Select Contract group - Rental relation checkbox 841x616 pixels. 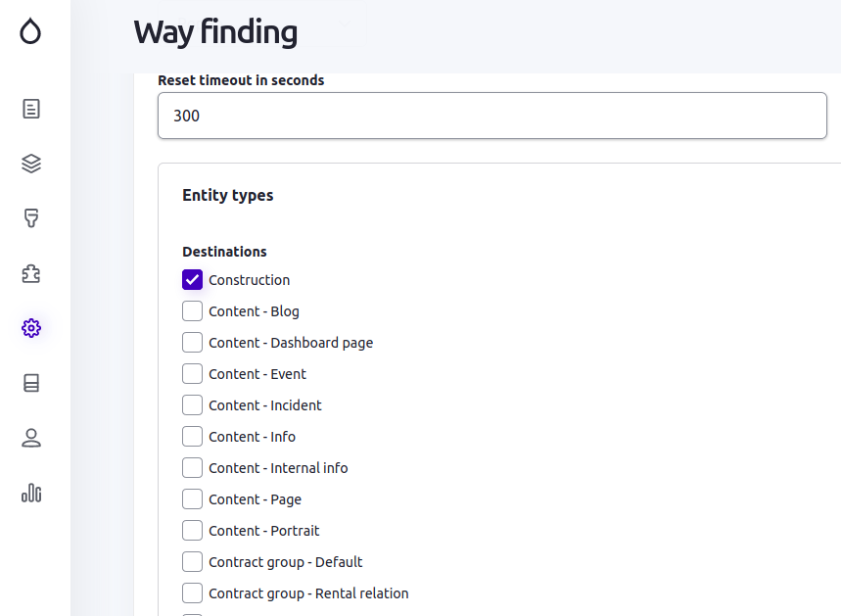pos(192,592)
